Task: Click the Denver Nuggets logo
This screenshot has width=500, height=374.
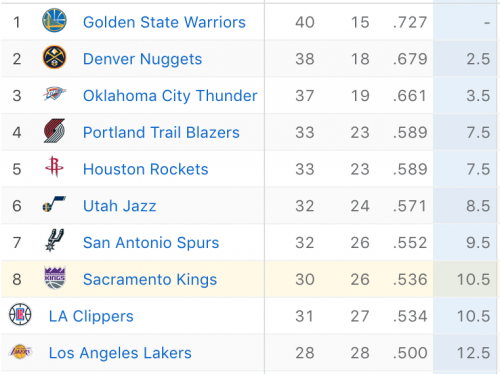Action: (x=54, y=57)
